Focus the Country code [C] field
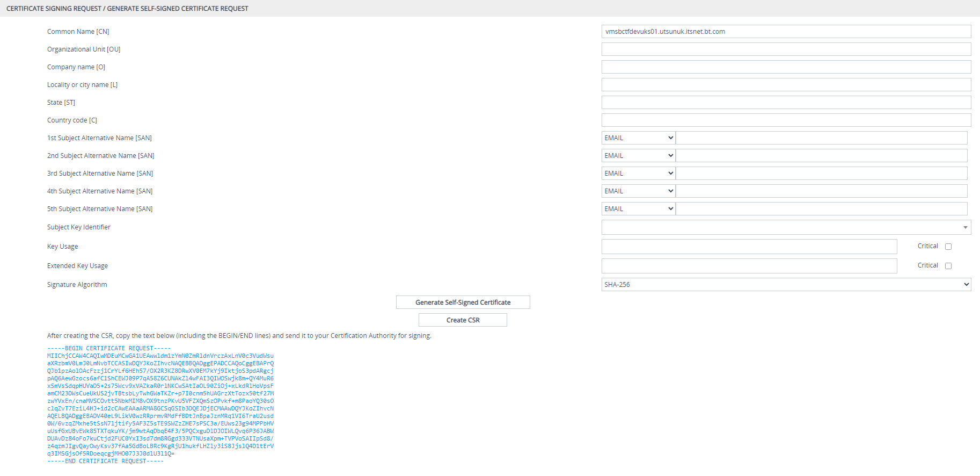The height and width of the screenshot is (476, 980). (786, 120)
